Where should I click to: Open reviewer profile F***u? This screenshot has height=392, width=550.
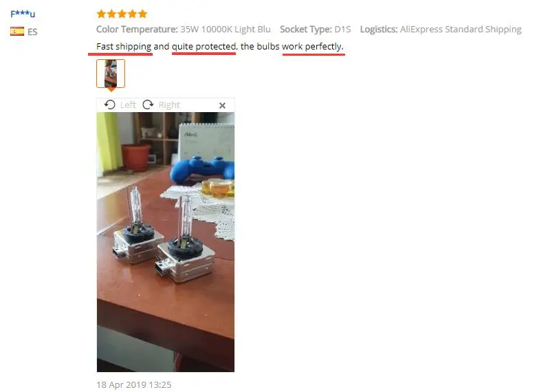tap(23, 14)
